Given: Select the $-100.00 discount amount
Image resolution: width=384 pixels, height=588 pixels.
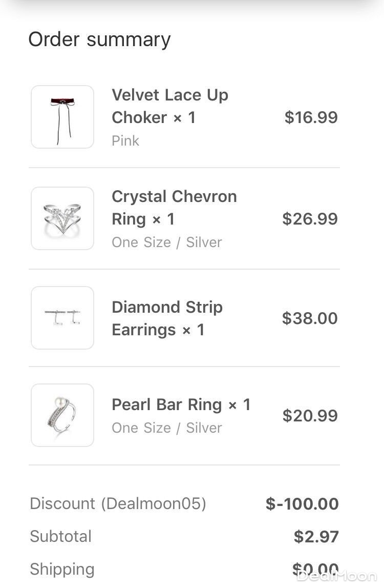Looking at the screenshot, I should pyautogui.click(x=302, y=504).
